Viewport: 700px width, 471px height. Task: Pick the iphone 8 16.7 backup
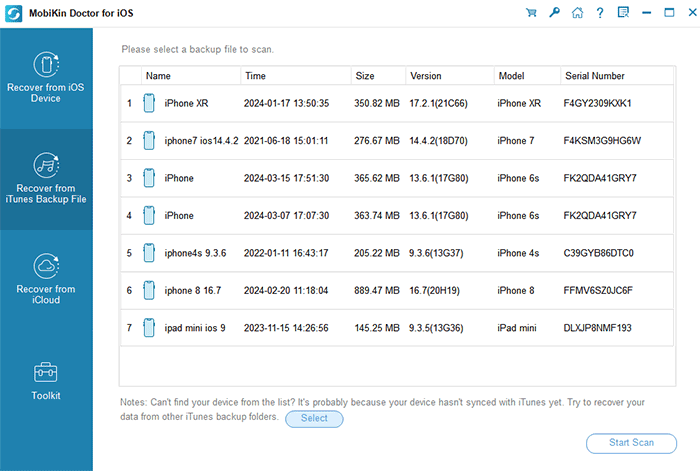(x=396, y=291)
